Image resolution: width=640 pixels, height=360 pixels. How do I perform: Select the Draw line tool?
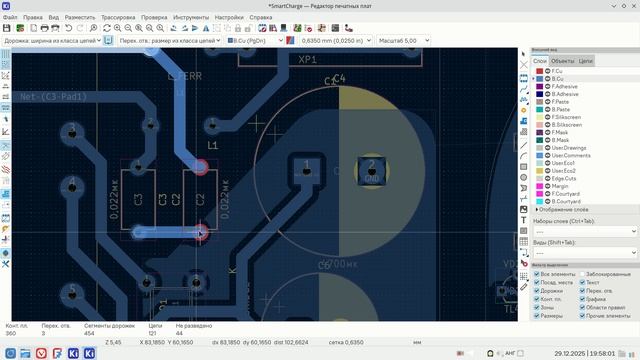coord(524,145)
